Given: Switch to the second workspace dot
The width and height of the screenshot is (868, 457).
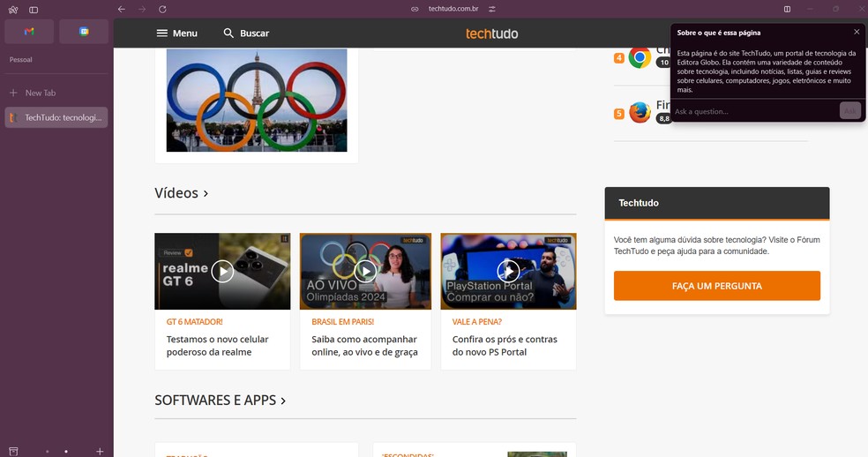Looking at the screenshot, I should 66,452.
